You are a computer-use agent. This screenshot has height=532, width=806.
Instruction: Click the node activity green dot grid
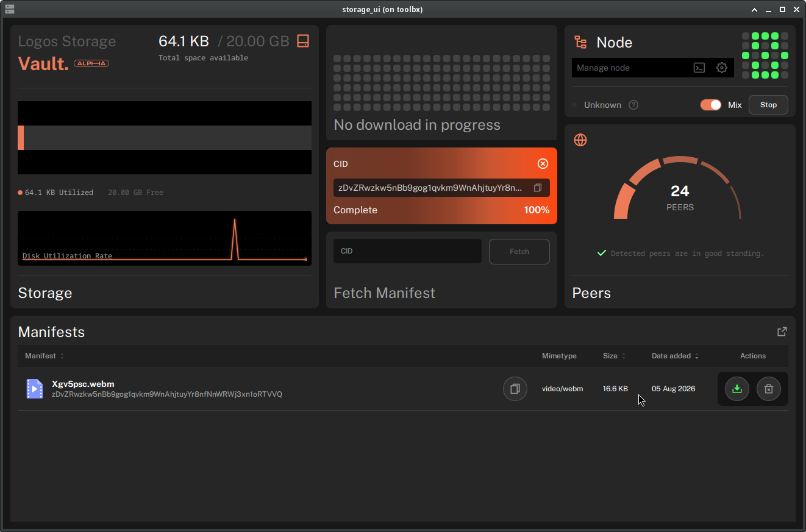(765, 55)
